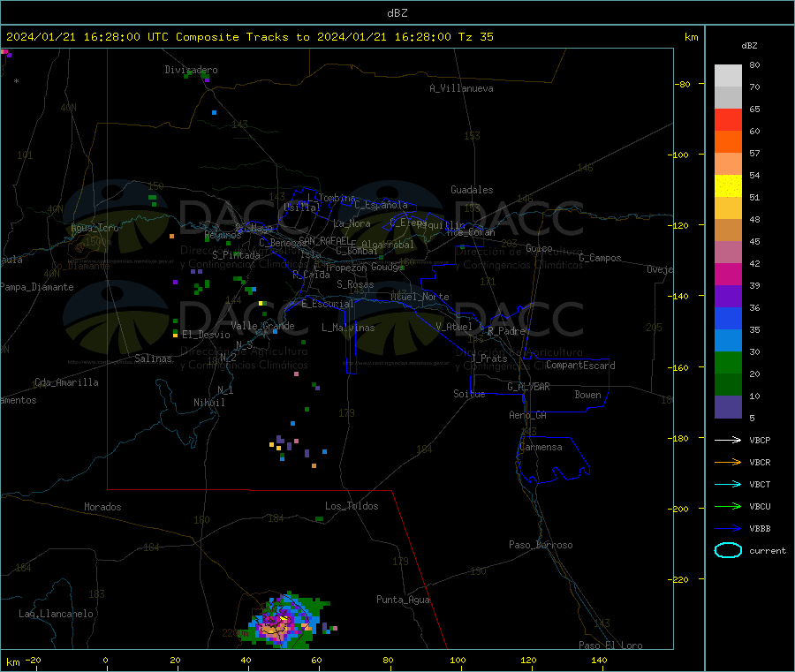Click the 'A_Villanueva' map label
The width and height of the screenshot is (795, 672).
point(461,88)
